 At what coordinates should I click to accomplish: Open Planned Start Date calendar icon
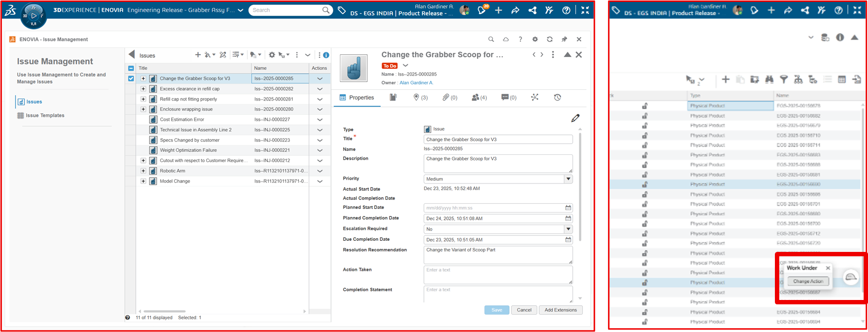(568, 208)
